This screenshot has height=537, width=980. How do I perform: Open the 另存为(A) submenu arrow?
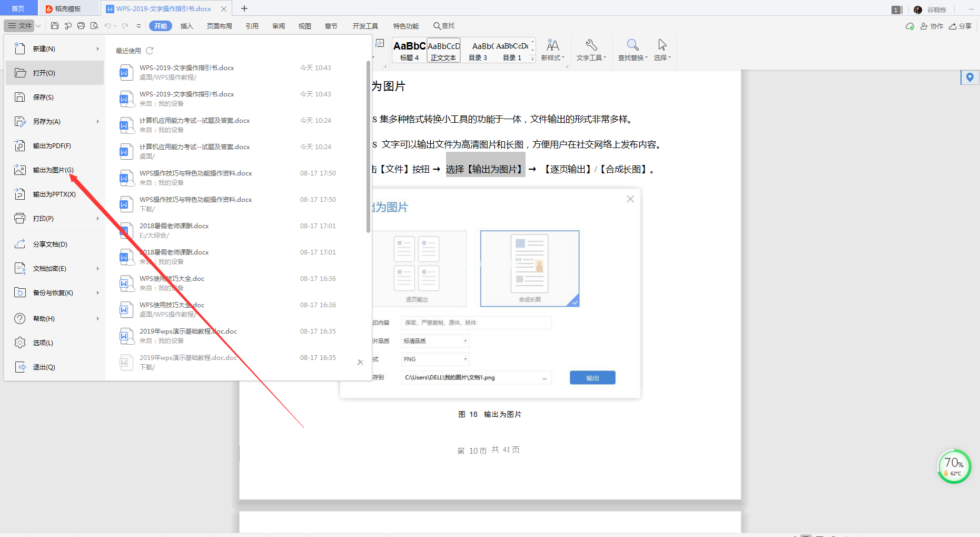pos(97,121)
